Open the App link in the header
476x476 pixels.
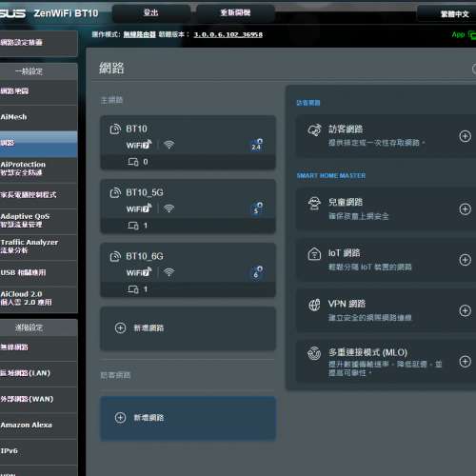pos(459,34)
